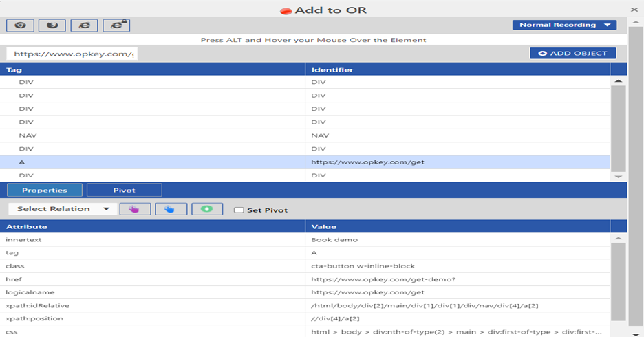Select the A tag row
The image size is (644, 337).
305,162
